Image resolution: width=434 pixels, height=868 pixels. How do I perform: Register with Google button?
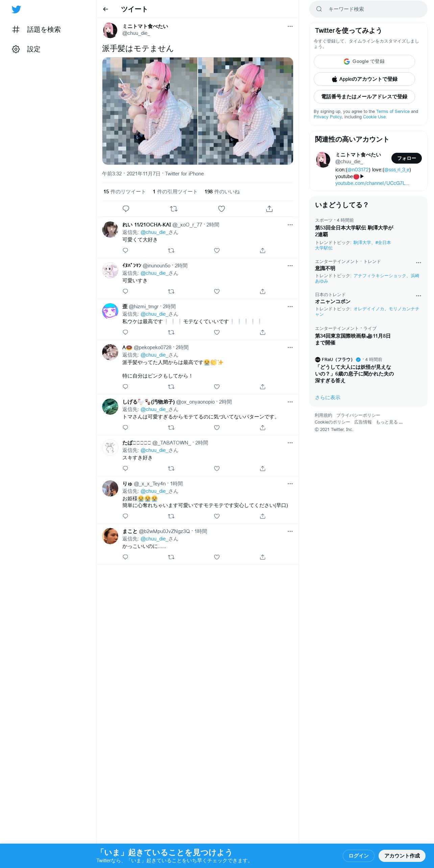(364, 62)
